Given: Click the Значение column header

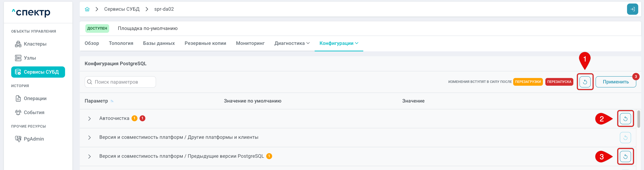Looking at the screenshot, I should point(413,101).
